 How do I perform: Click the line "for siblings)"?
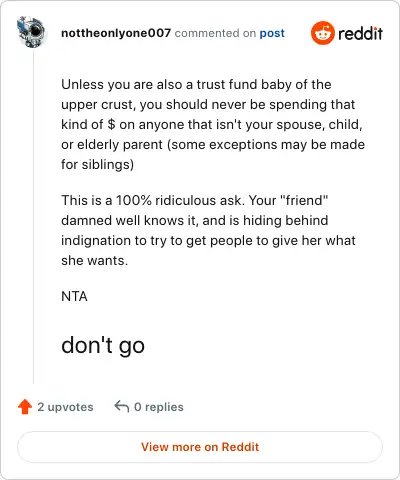pos(97,165)
